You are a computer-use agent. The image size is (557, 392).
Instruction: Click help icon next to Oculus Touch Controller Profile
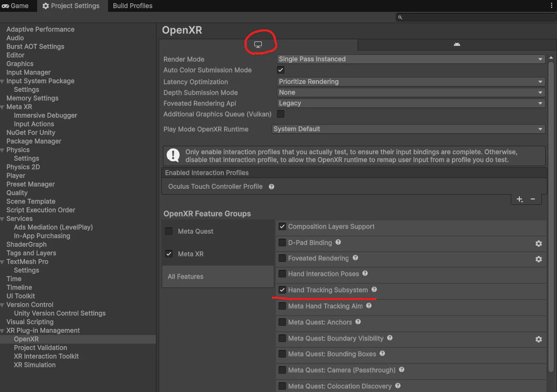pyautogui.click(x=272, y=187)
